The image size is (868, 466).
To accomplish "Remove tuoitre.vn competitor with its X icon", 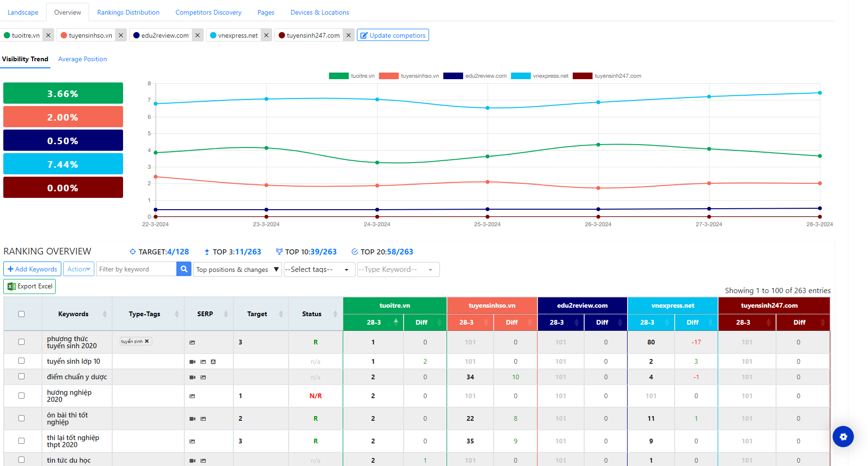I will click(x=48, y=35).
